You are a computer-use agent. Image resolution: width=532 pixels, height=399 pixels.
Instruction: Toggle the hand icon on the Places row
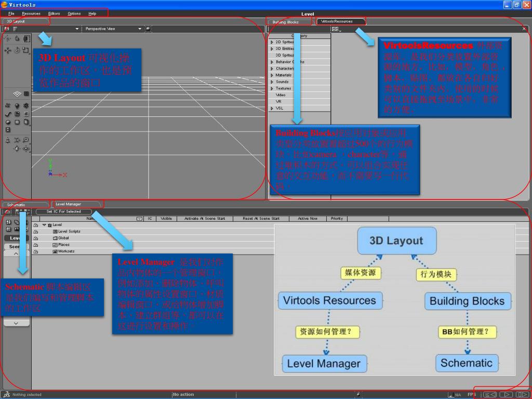(x=36, y=245)
